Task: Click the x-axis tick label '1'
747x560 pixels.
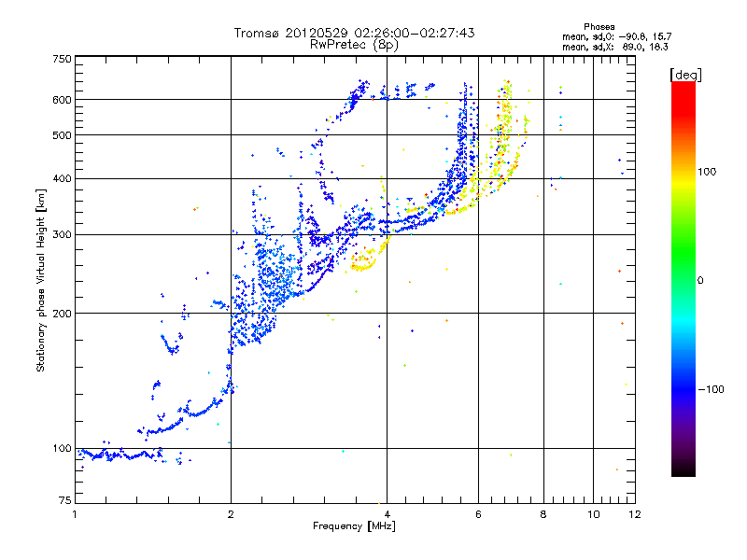Action: [x=76, y=514]
